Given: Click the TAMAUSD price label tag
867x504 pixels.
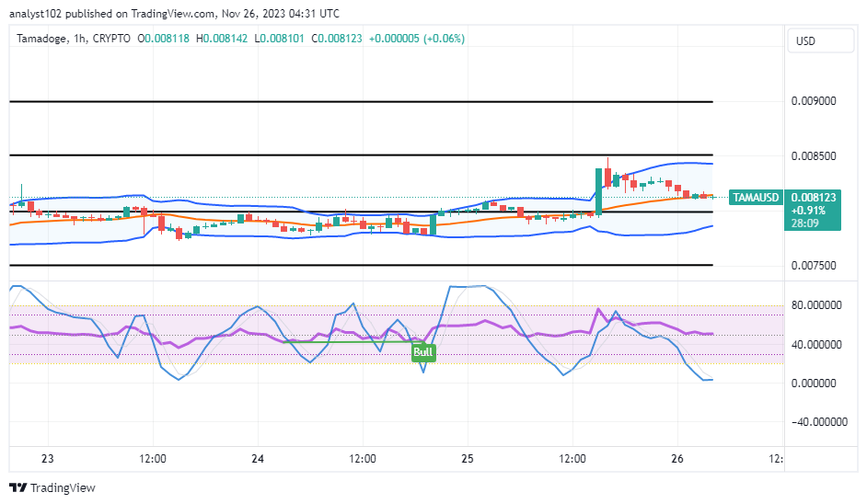Looking at the screenshot, I should [756, 198].
